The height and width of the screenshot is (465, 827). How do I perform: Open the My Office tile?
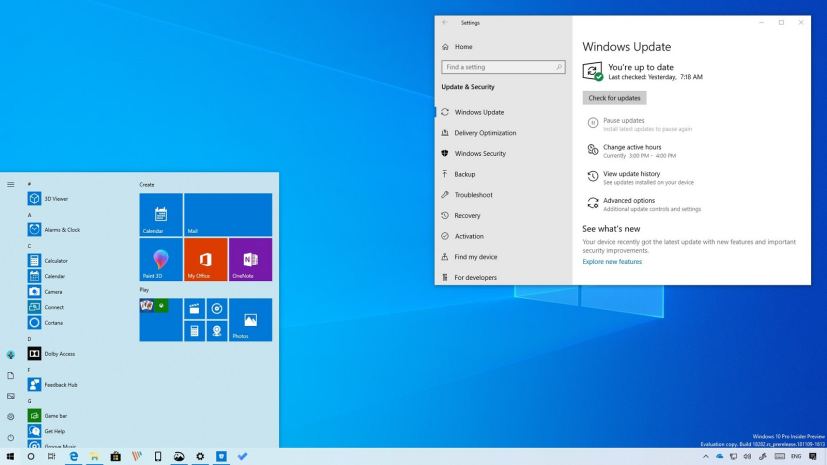click(206, 259)
